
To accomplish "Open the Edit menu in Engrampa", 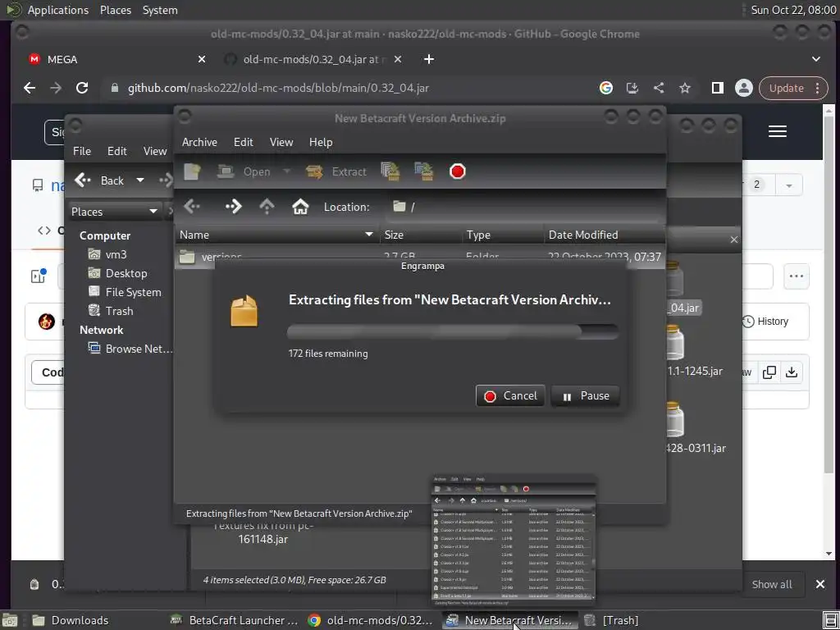I will 243,142.
